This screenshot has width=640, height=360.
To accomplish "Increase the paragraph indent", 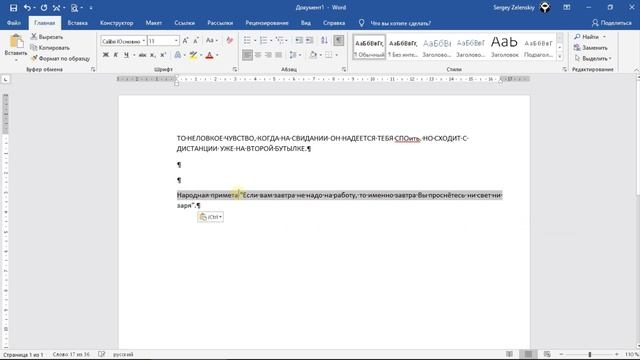I will (309, 40).
